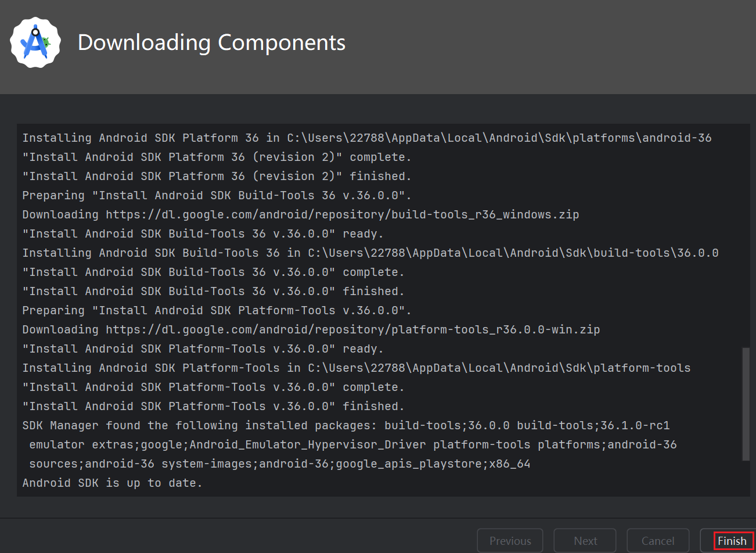Select the 'Android SDK is up to date' line

coord(111,482)
